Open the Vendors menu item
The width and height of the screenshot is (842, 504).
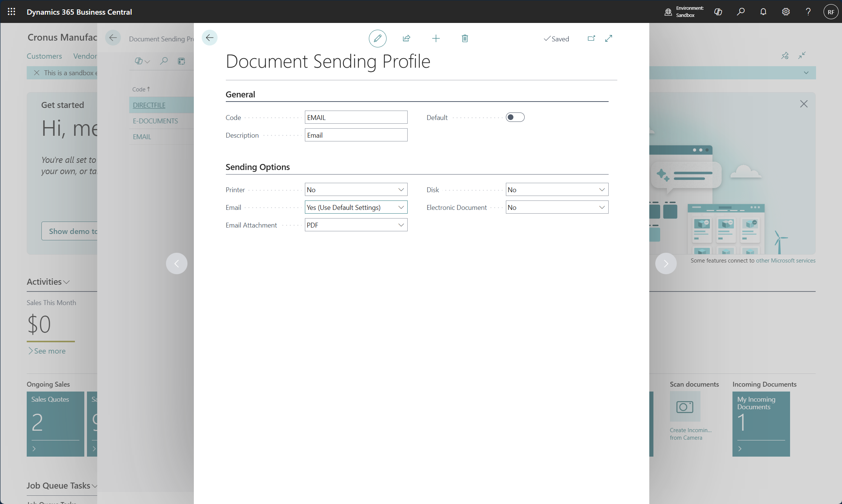tap(85, 56)
